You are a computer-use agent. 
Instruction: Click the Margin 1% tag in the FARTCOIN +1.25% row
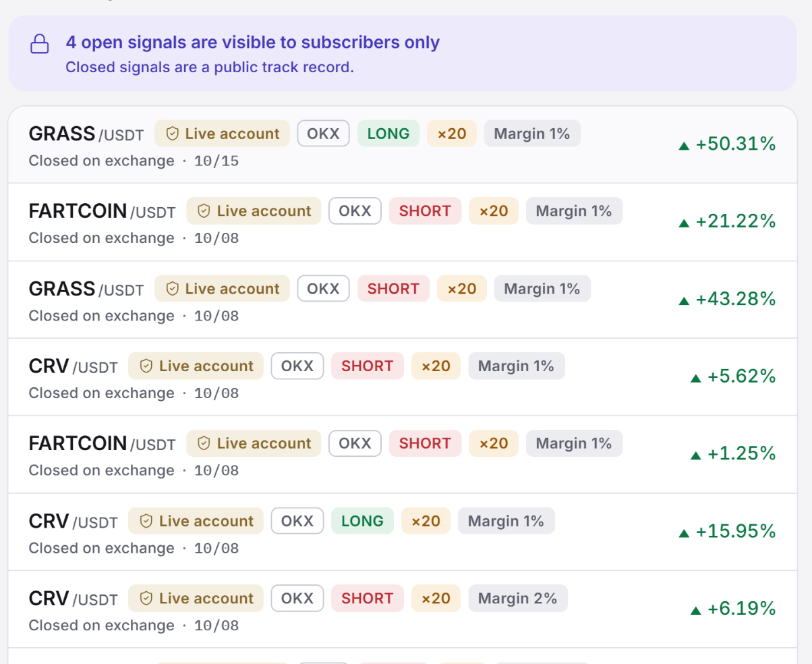pos(574,443)
